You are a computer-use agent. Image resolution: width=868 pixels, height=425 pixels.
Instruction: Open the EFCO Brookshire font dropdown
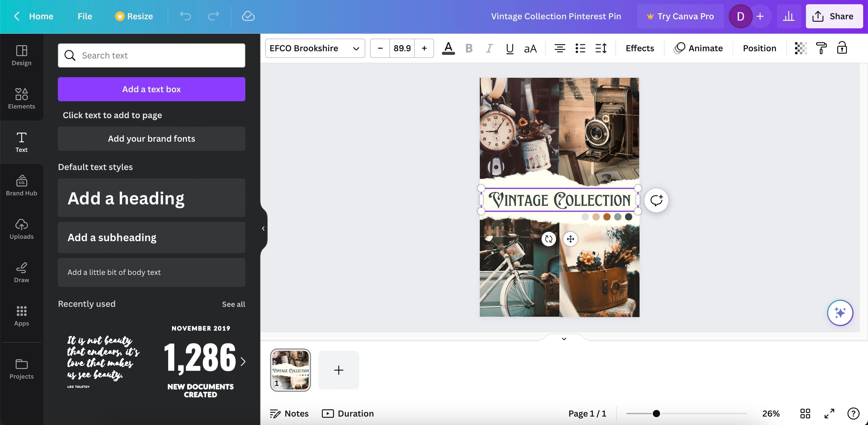[315, 48]
